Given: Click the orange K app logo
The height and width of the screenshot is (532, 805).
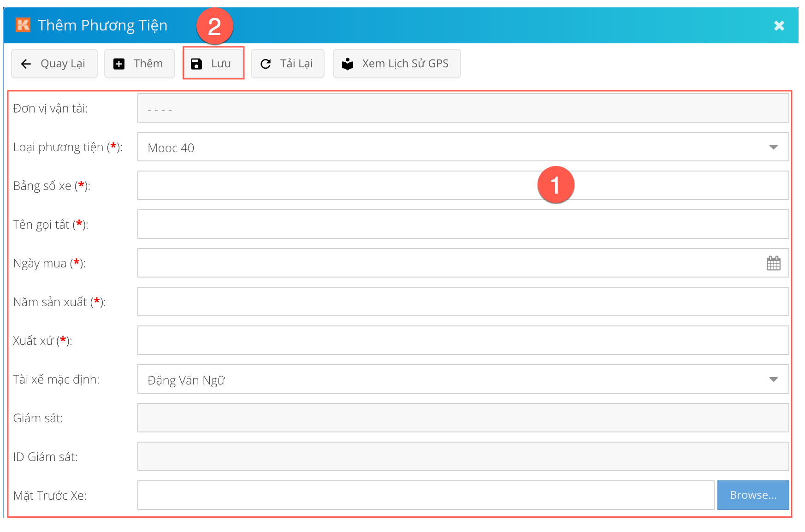Looking at the screenshot, I should pos(23,25).
